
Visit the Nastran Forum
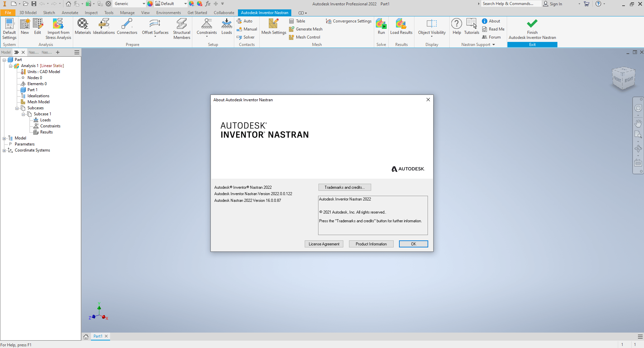coord(491,37)
